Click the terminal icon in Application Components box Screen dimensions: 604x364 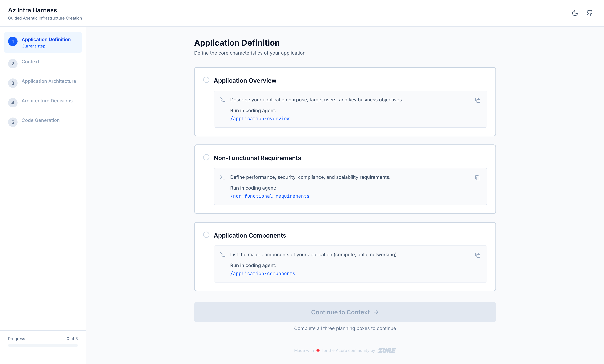pos(223,255)
